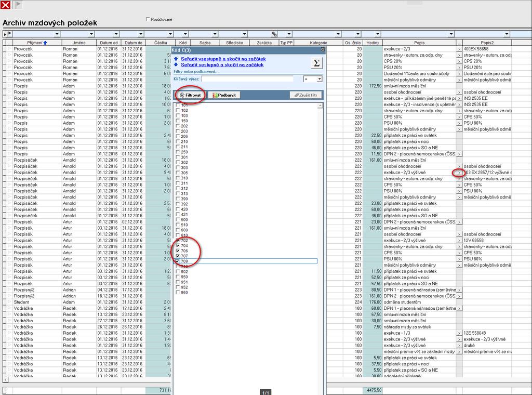
Task: Click the chain link icon in filter row
Action: [274, 34]
